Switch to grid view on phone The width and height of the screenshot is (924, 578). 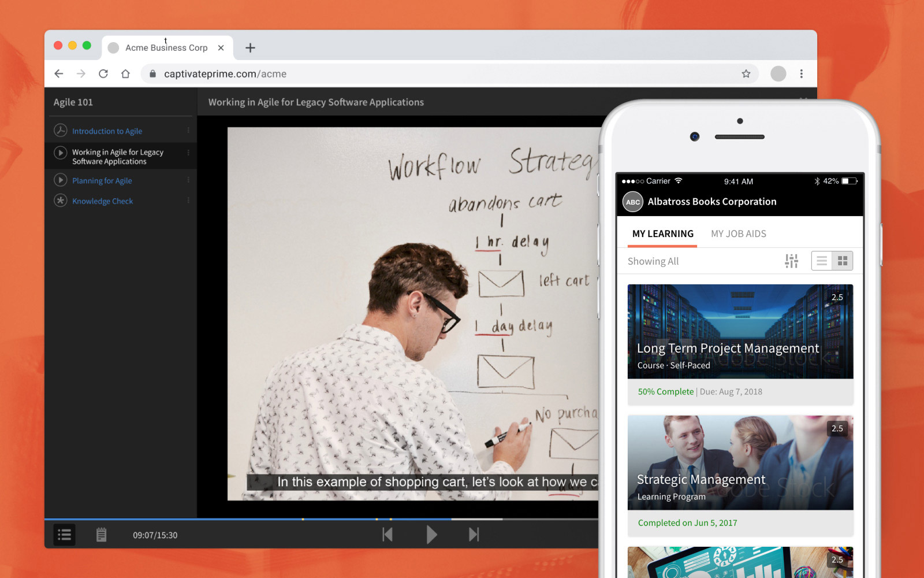pyautogui.click(x=843, y=261)
